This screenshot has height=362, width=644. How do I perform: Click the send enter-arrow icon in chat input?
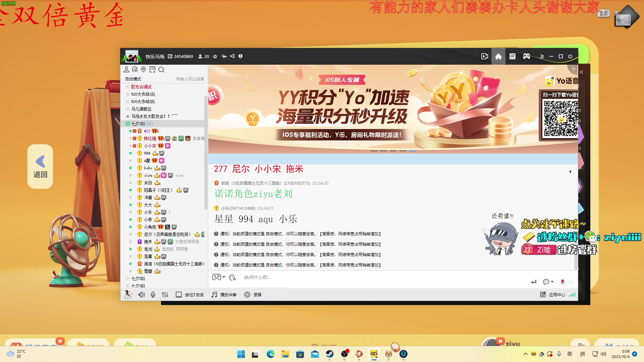[x=534, y=282]
